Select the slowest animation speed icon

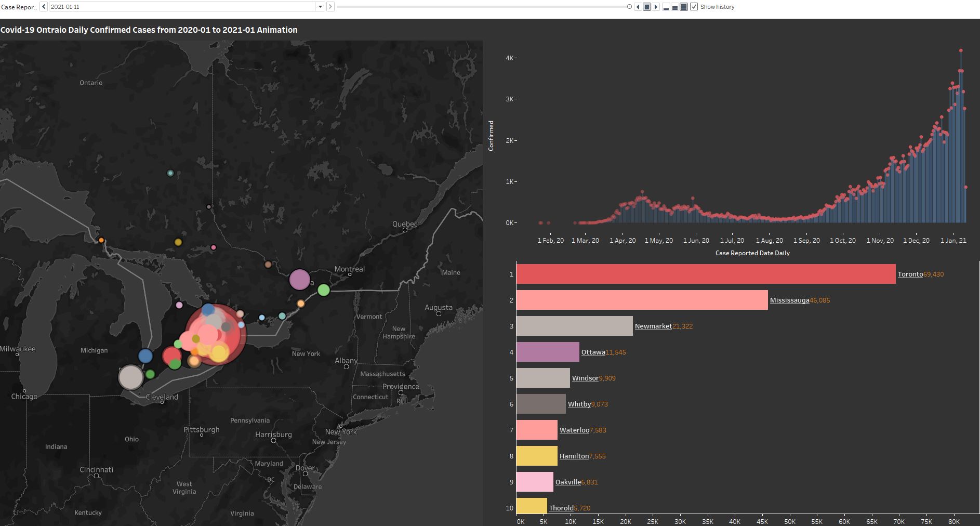pos(667,7)
